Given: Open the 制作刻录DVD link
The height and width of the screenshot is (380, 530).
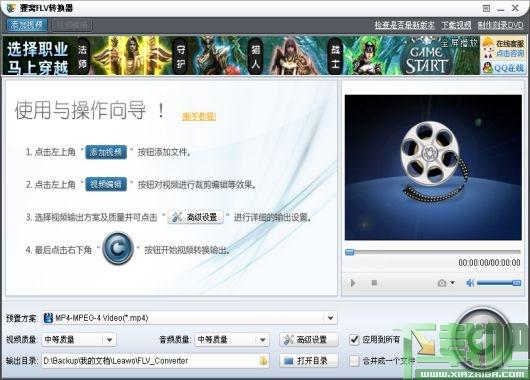Looking at the screenshot, I should 500,25.
